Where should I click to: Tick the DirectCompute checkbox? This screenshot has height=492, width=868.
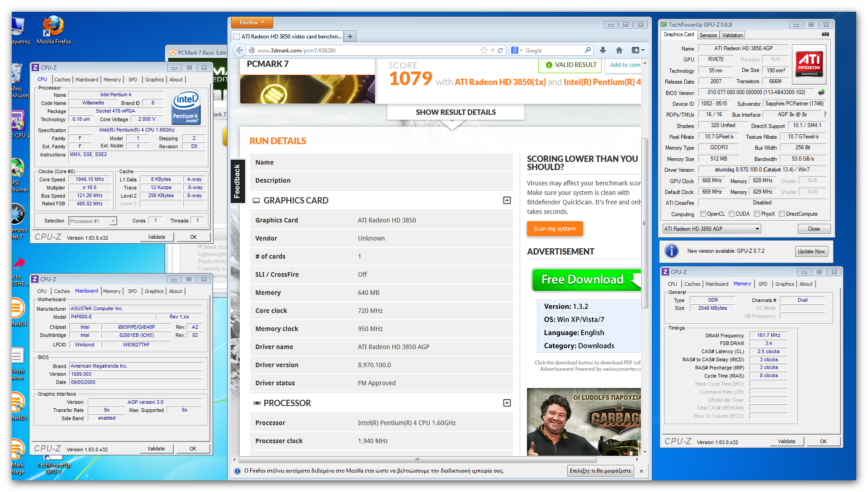tap(782, 214)
